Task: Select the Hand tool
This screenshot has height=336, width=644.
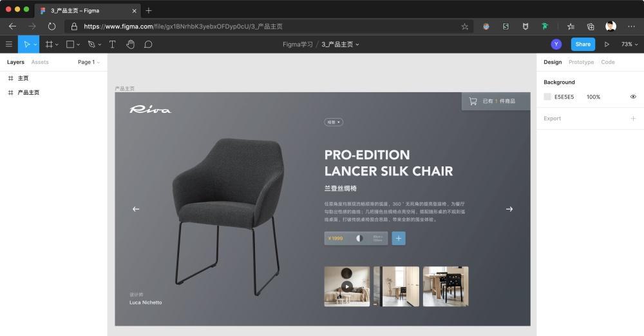Action: pyautogui.click(x=130, y=44)
